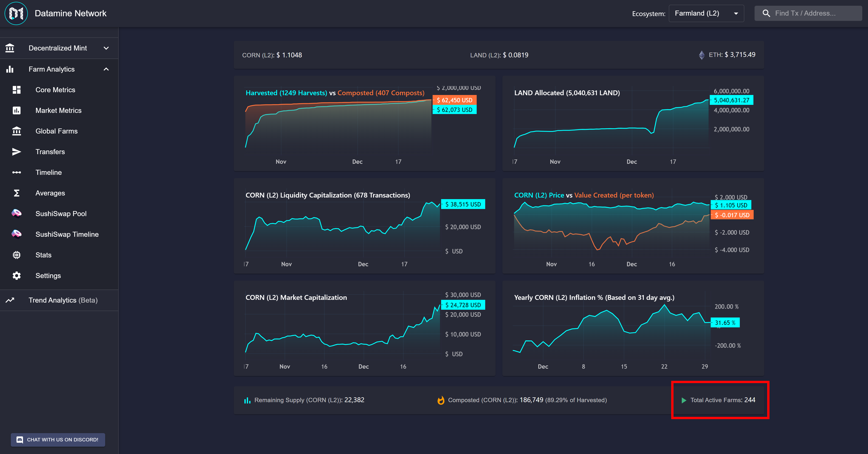
Task: View the SushiSwap Timeline page
Action: coord(59,234)
